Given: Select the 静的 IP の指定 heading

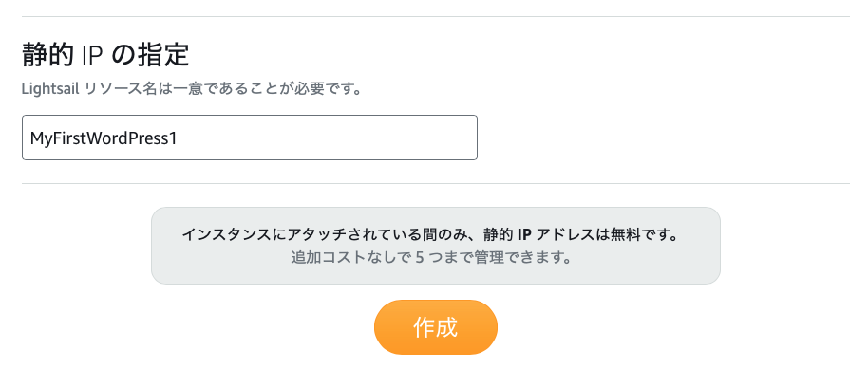Looking at the screenshot, I should tap(105, 55).
